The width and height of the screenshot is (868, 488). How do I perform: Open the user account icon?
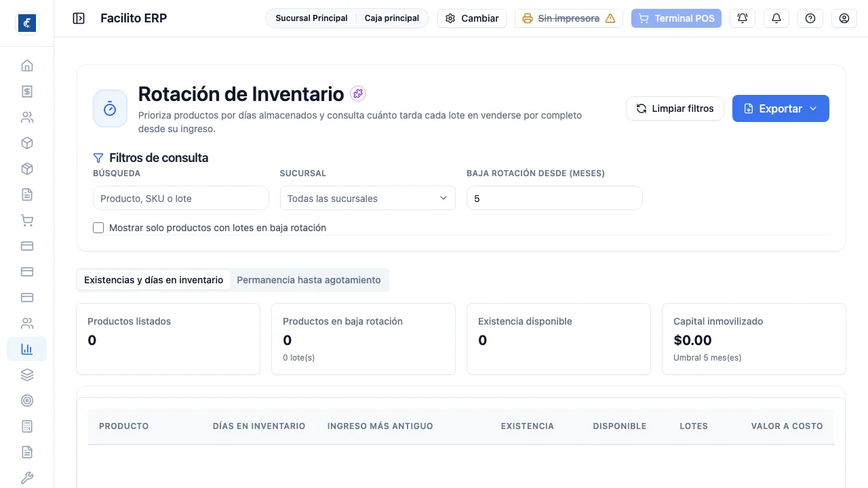[844, 18]
